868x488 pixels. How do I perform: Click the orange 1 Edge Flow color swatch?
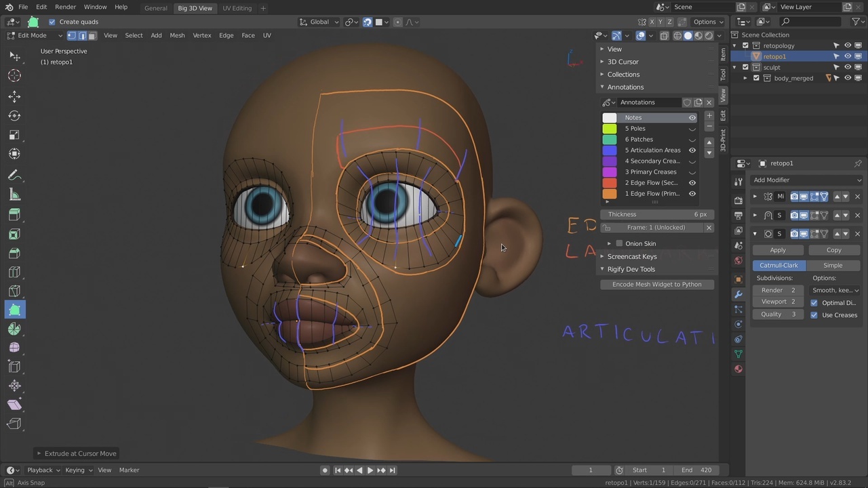pyautogui.click(x=610, y=194)
